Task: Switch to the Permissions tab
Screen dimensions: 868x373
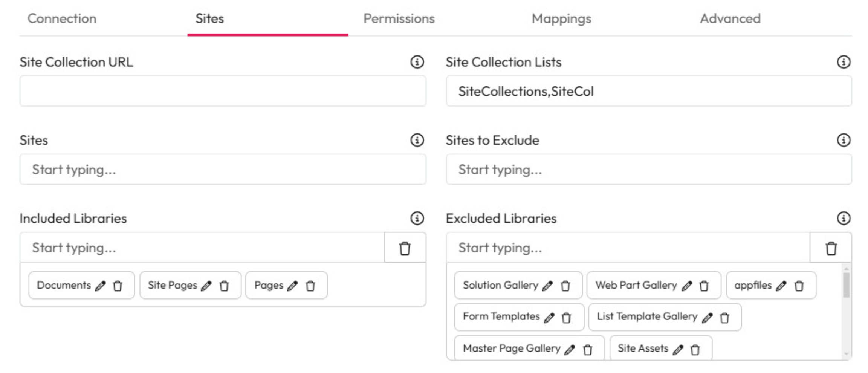Action: click(x=399, y=18)
